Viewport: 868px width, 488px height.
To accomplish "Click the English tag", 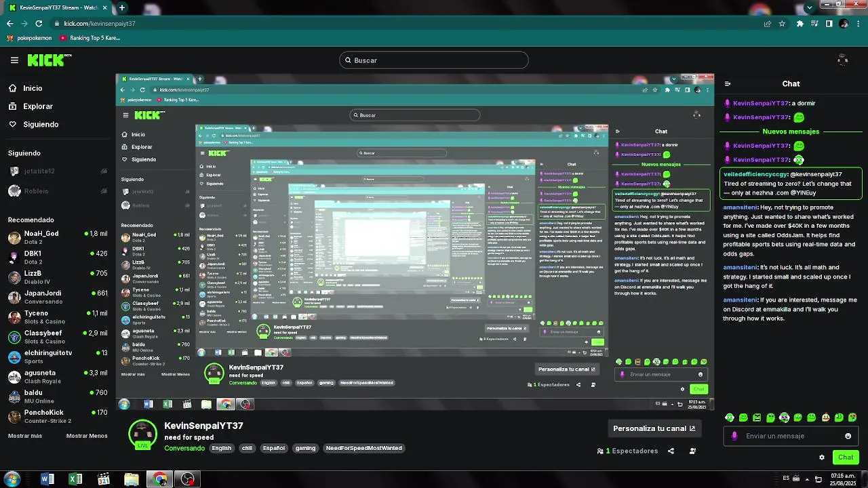I will pos(222,448).
